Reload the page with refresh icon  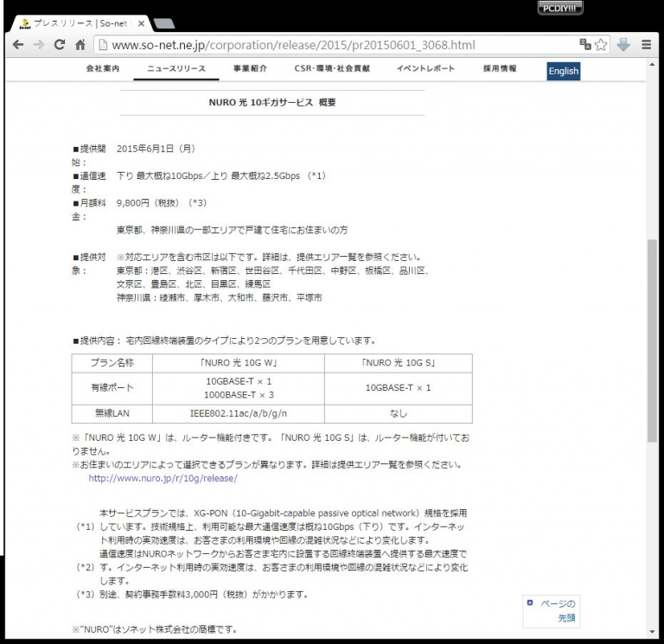click(x=60, y=44)
